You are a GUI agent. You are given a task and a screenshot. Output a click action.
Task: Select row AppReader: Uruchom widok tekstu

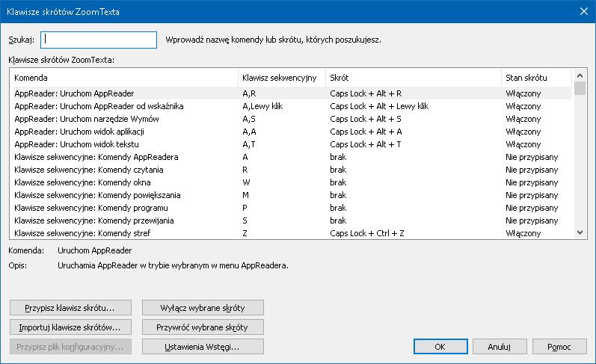click(291, 144)
